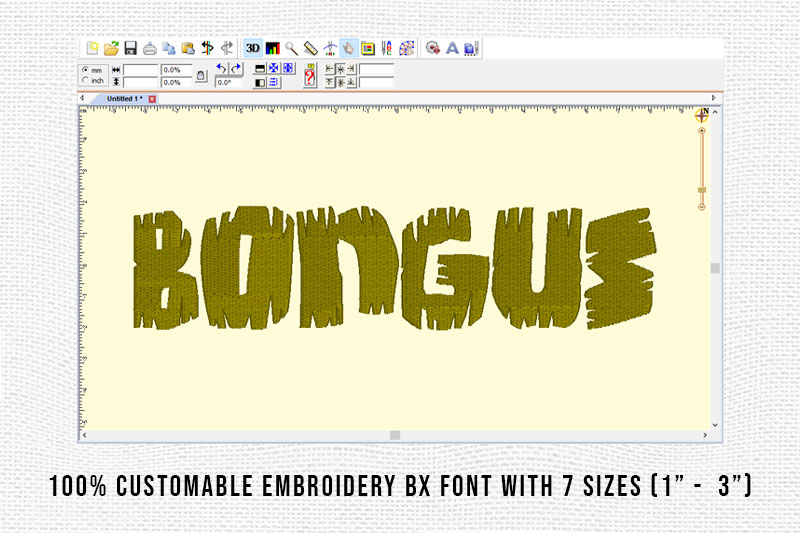The width and height of the screenshot is (800, 533).
Task: Click the large letter A text tool
Action: coord(452,48)
